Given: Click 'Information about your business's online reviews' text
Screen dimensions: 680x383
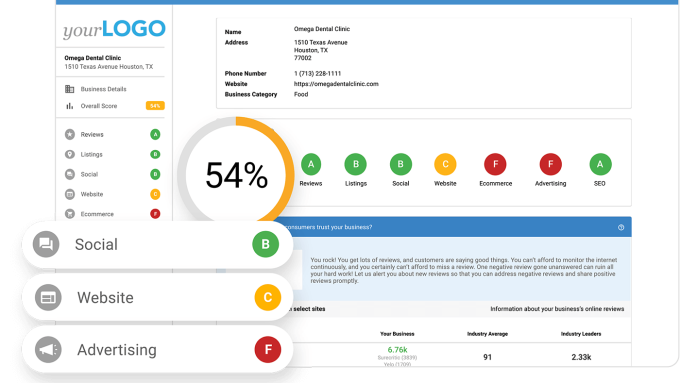Looking at the screenshot, I should point(557,309).
